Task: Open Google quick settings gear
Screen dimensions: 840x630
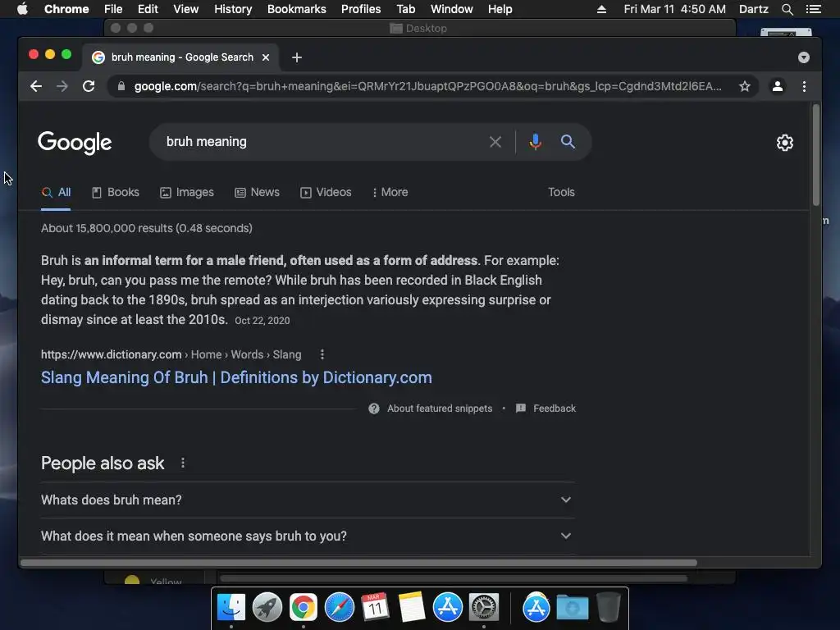Action: pos(785,143)
